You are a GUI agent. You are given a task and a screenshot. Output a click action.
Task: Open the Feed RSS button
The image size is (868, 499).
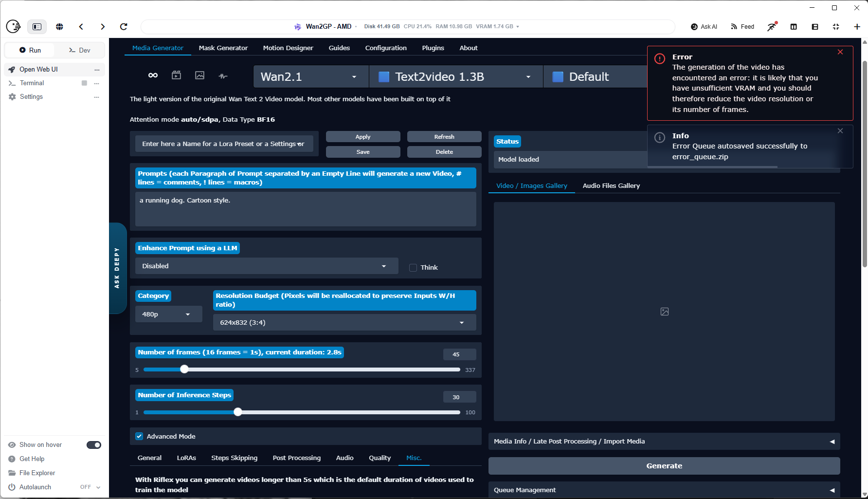[x=742, y=27]
